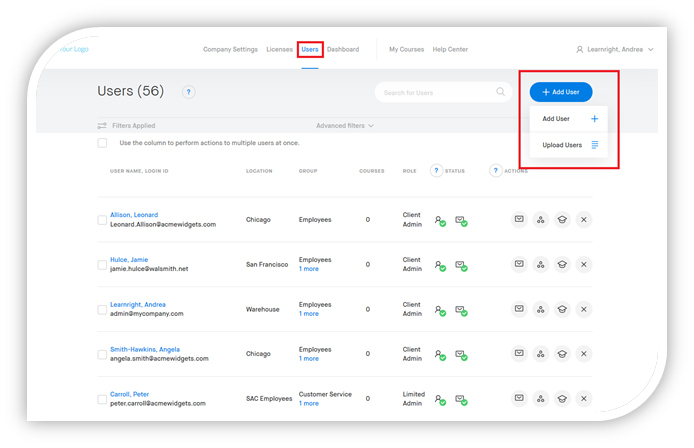
Task: Select checkbox for Learnright, Andrea row
Action: (x=102, y=309)
